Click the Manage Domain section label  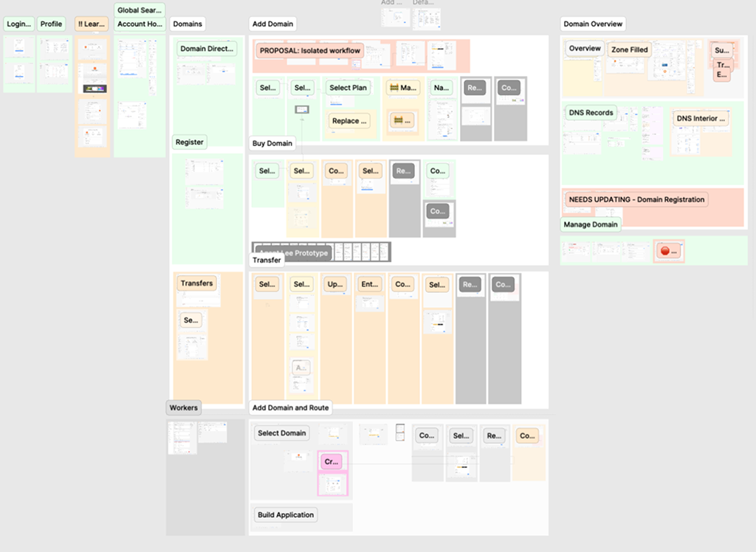click(x=591, y=224)
